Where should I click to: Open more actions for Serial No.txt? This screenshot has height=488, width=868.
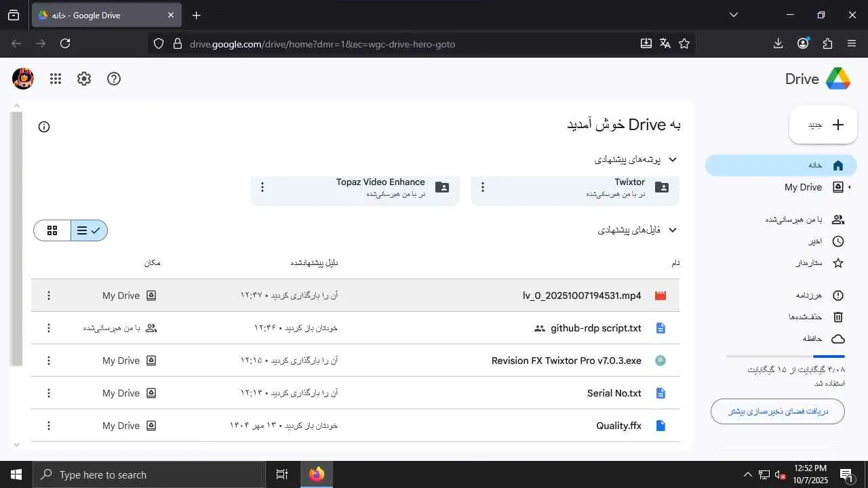pyautogui.click(x=48, y=393)
